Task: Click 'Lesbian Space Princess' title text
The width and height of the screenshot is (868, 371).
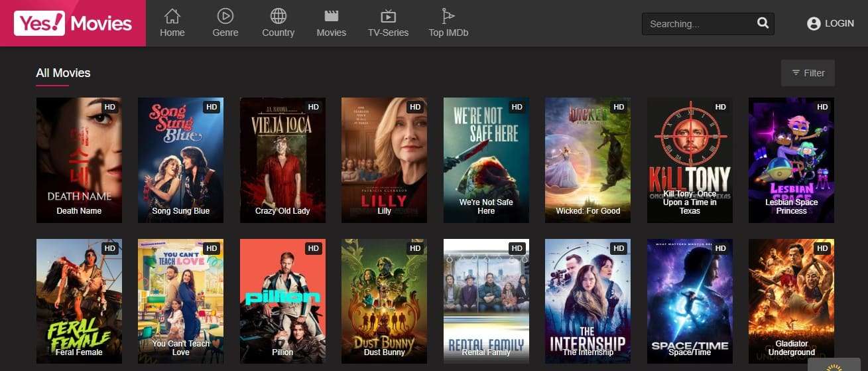Action: pyautogui.click(x=791, y=206)
